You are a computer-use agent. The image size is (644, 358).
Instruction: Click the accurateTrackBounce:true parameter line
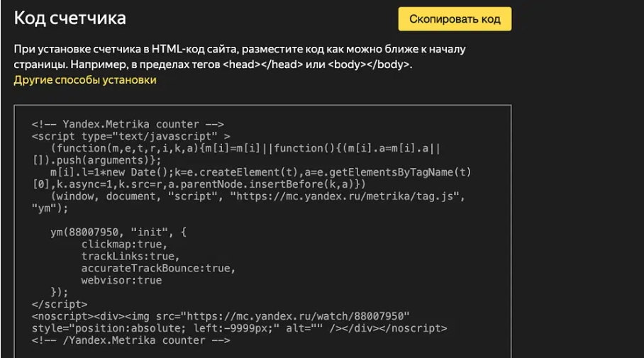157,268
